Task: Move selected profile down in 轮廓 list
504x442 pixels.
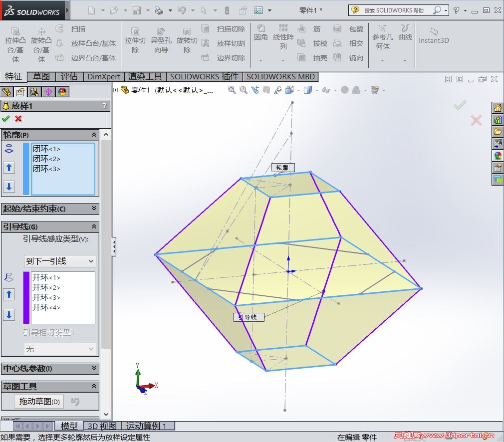Action: (9, 187)
